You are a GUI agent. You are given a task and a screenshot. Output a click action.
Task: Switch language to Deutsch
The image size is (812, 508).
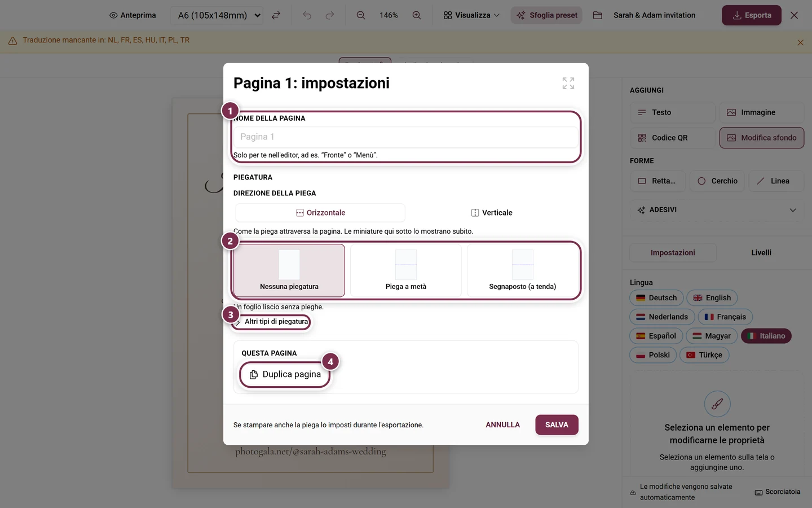click(x=656, y=298)
